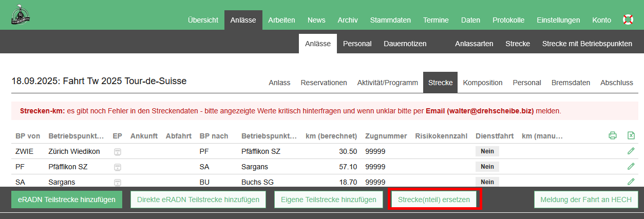Edit the Pfäffikon SZ to Sargans row

(x=631, y=167)
